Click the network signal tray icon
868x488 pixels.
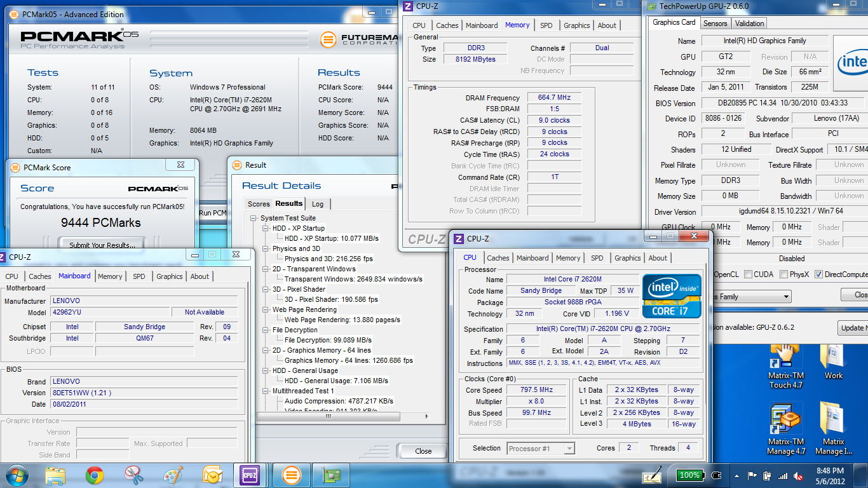coord(783,475)
